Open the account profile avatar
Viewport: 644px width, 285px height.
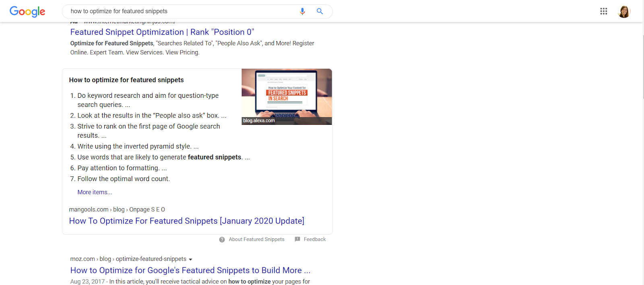pos(624,11)
